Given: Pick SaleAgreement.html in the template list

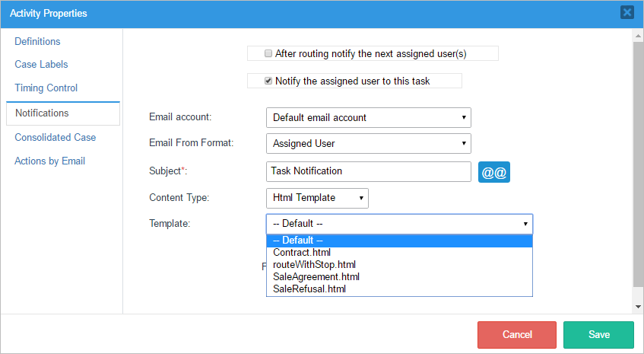Looking at the screenshot, I should point(316,277).
